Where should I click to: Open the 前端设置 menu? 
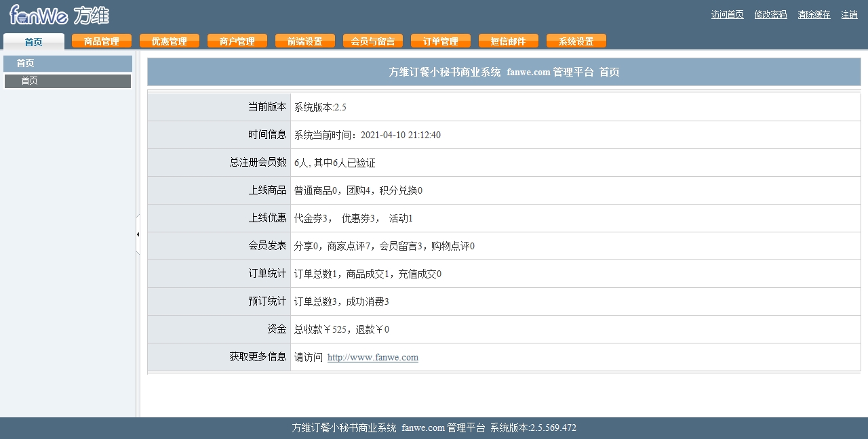coord(305,41)
